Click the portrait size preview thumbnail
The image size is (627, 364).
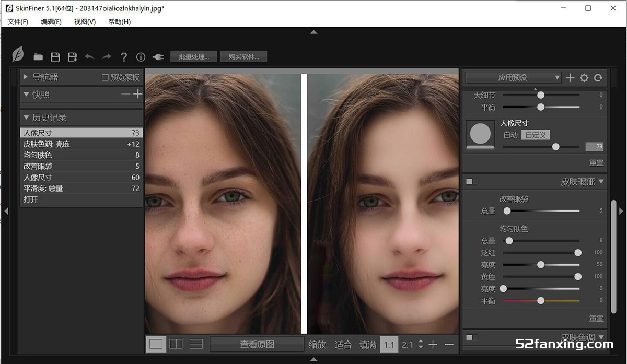tap(480, 135)
